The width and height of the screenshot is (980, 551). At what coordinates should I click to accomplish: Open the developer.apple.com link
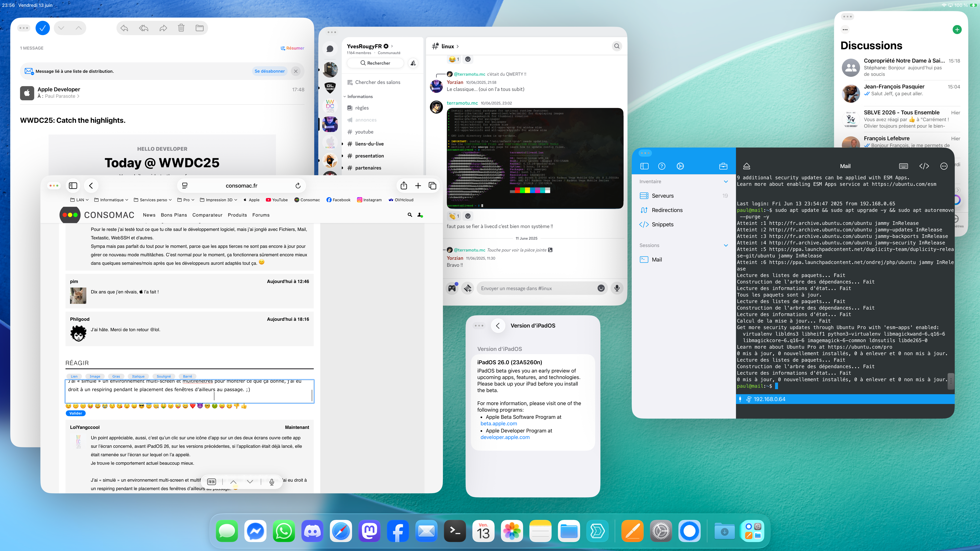pos(505,437)
